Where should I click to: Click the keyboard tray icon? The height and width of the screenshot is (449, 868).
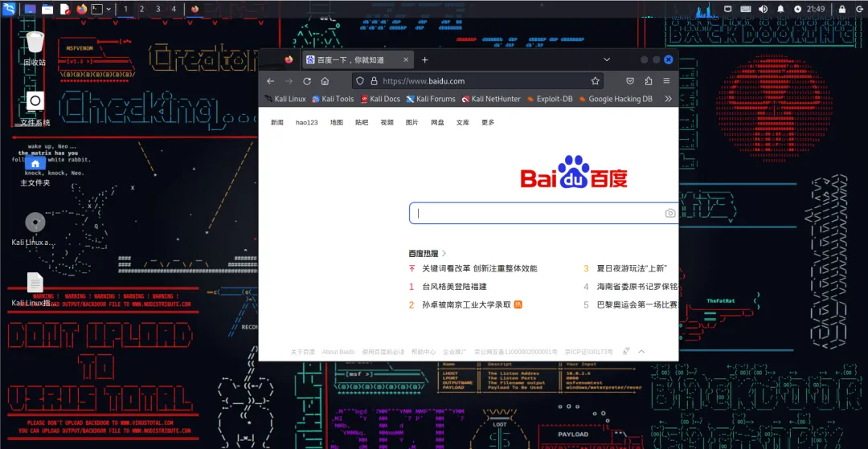[746, 9]
